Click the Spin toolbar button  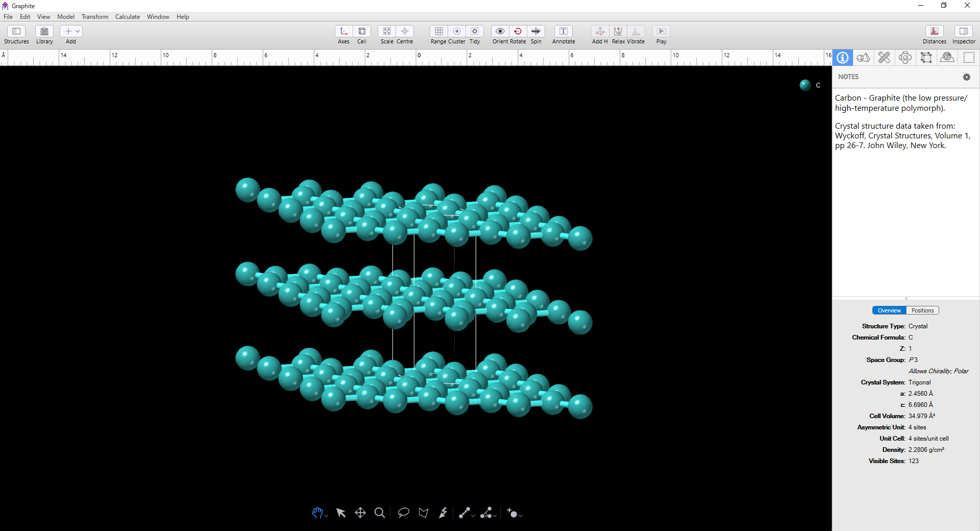(536, 32)
